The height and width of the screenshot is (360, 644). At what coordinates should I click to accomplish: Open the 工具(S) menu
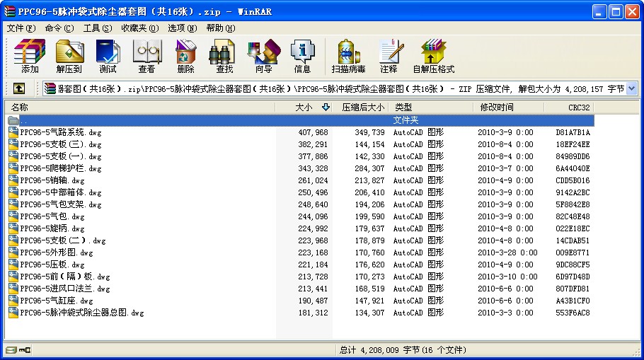pos(98,28)
